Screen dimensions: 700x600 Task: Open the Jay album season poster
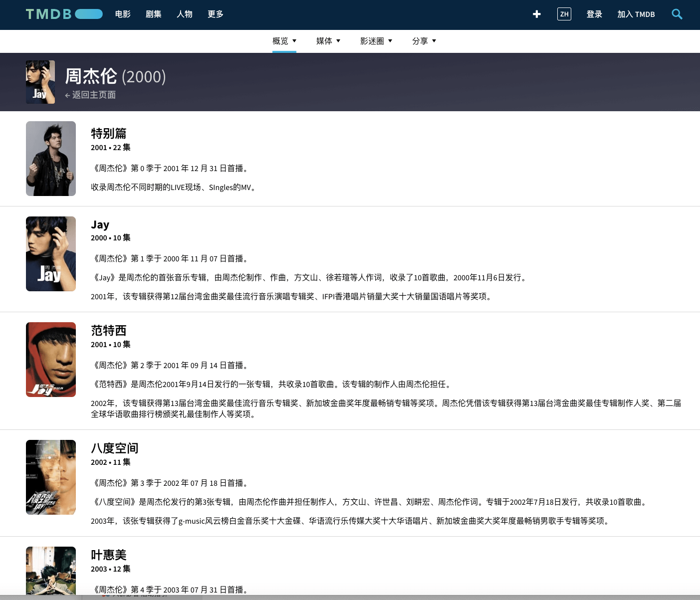coord(51,254)
